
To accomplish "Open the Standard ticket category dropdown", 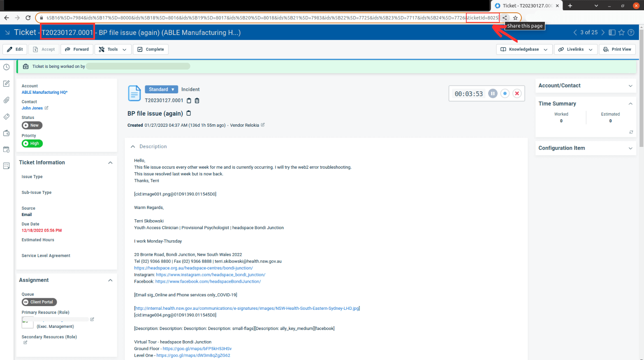I will pyautogui.click(x=161, y=89).
